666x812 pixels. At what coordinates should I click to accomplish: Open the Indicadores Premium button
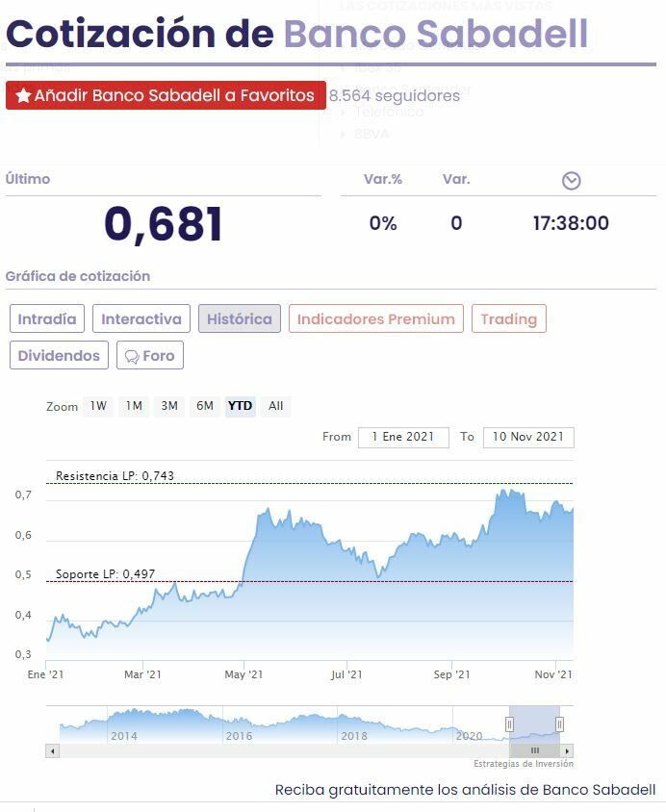click(x=375, y=318)
